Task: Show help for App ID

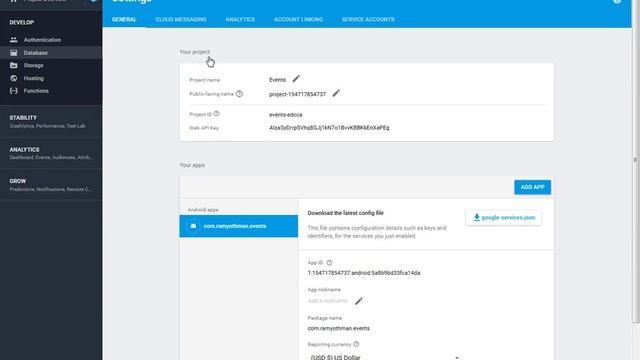Action: [x=329, y=262]
